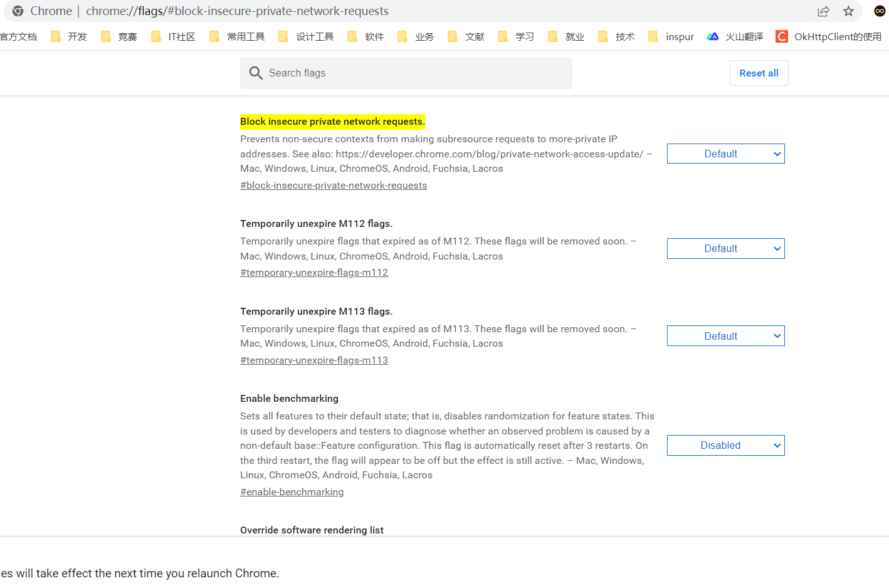Screen dimensions: 889x588
Task: Open the 技术 bookmark folder
Action: [616, 36]
